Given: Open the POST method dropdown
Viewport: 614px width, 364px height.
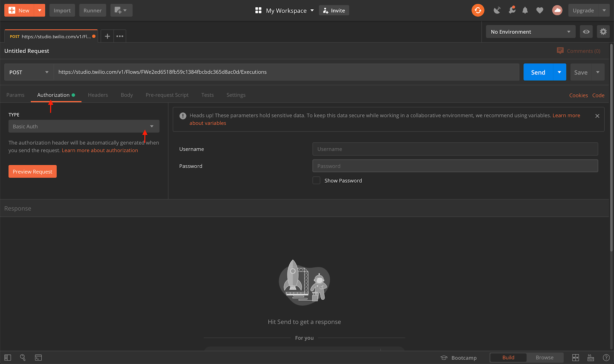Looking at the screenshot, I should pyautogui.click(x=29, y=72).
